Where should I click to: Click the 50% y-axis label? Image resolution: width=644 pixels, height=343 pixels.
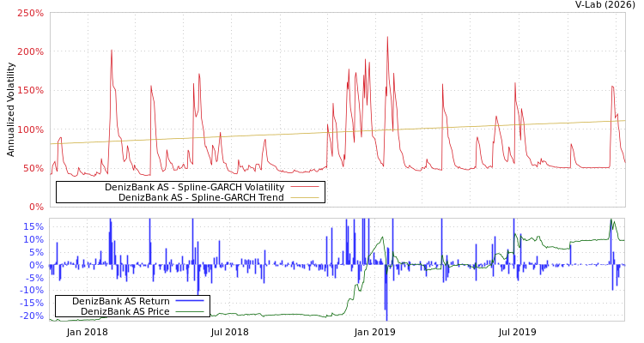pos(33,168)
